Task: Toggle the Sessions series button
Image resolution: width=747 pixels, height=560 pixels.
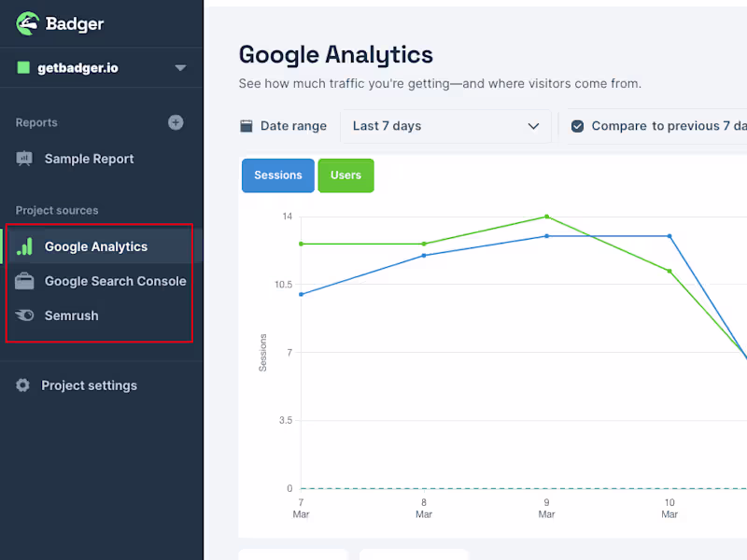Action: (278, 175)
